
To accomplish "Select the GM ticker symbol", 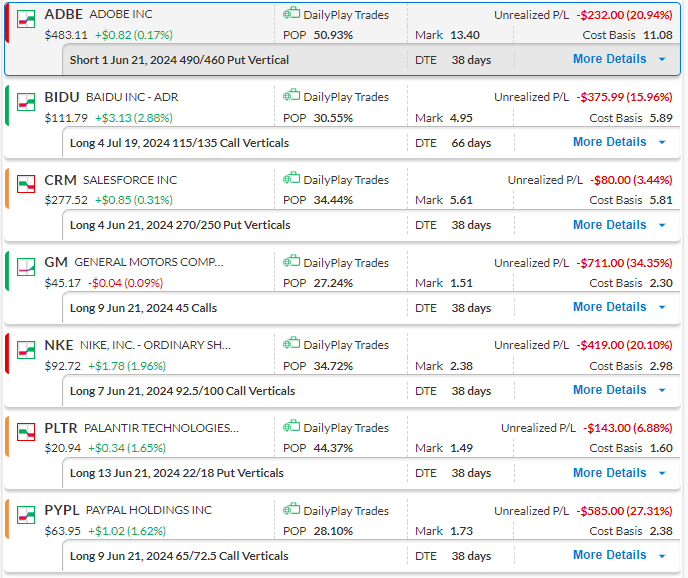I will click(56, 262).
